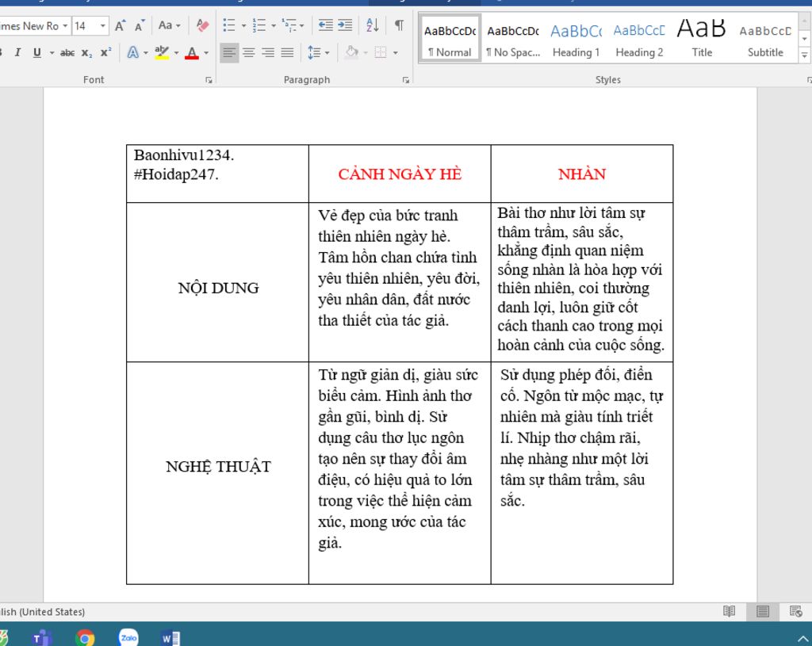The width and height of the screenshot is (812, 646).
Task: Toggle superscript formatting
Action: pyautogui.click(x=105, y=52)
